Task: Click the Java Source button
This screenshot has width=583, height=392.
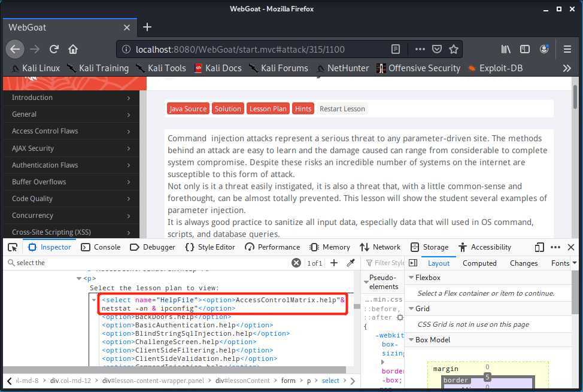Action: (187, 108)
